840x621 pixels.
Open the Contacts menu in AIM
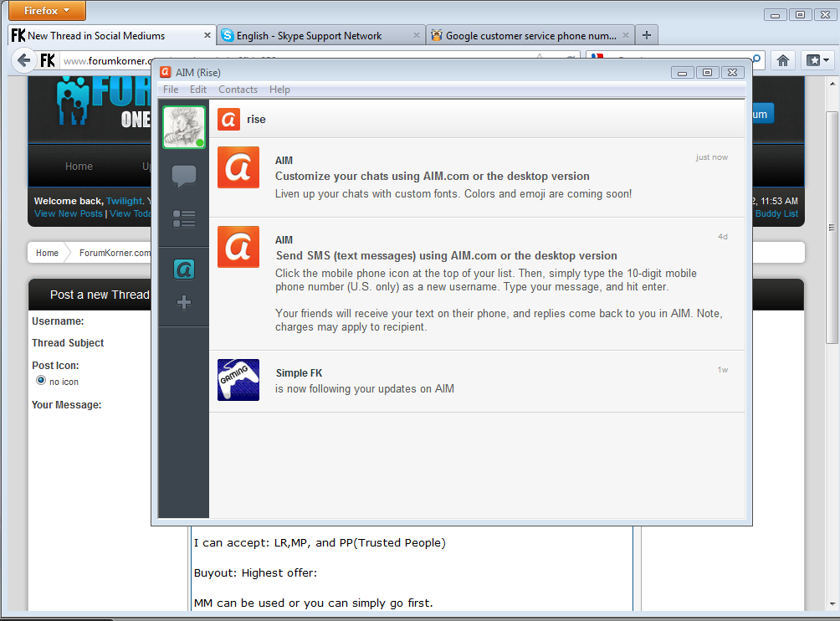pyautogui.click(x=238, y=90)
